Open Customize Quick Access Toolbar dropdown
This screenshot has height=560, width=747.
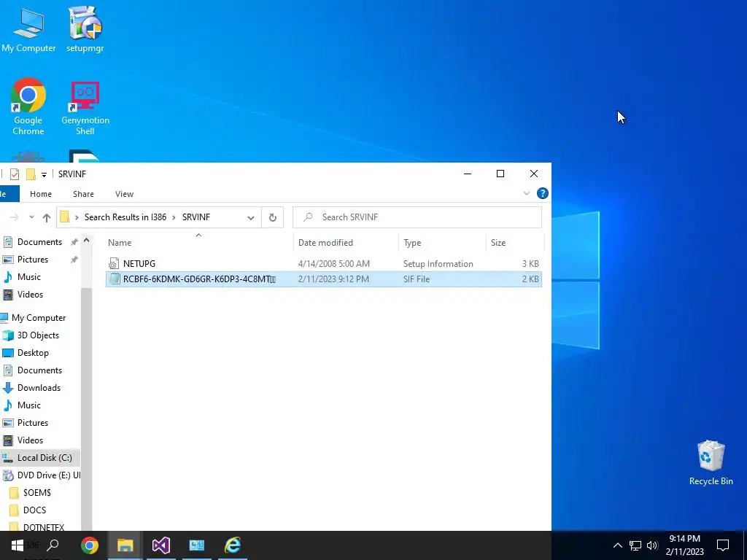pyautogui.click(x=44, y=175)
